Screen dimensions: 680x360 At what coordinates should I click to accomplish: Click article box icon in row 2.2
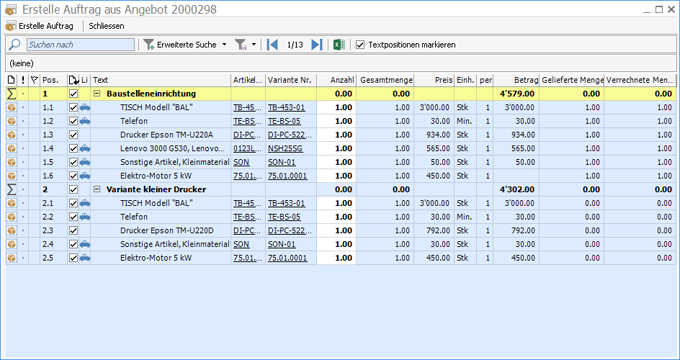click(x=12, y=217)
